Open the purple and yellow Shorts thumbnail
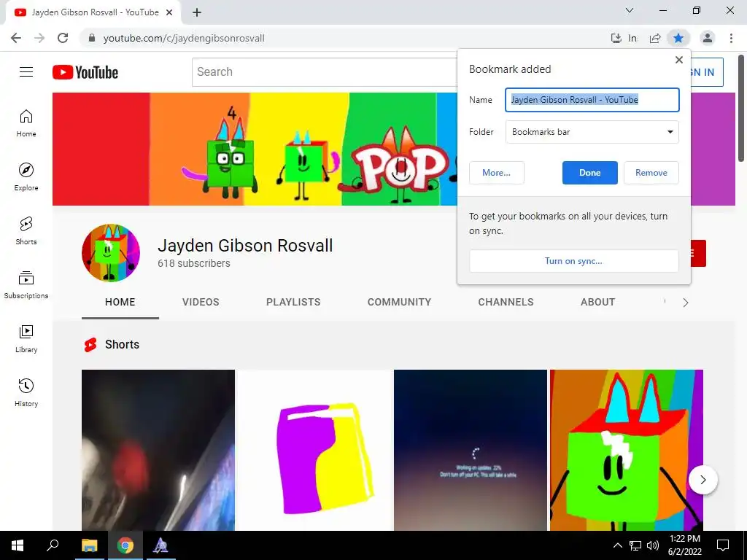The width and height of the screenshot is (747, 560). click(x=314, y=450)
